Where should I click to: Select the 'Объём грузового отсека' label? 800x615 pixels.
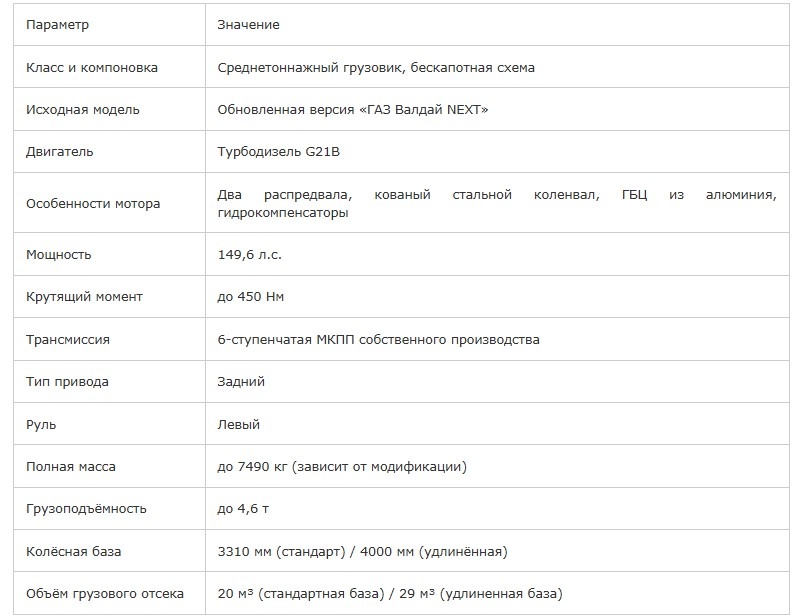105,594
